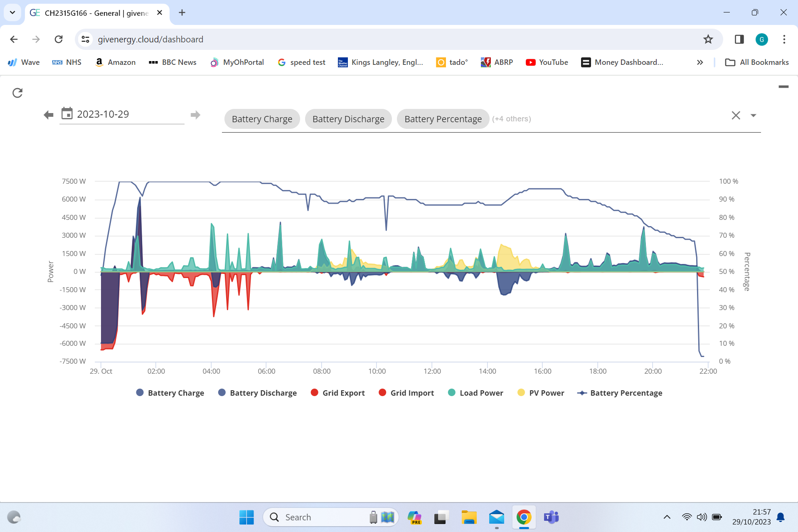Viewport: 798px width, 532px height.
Task: Open the calendar date picker icon
Action: tap(67, 113)
